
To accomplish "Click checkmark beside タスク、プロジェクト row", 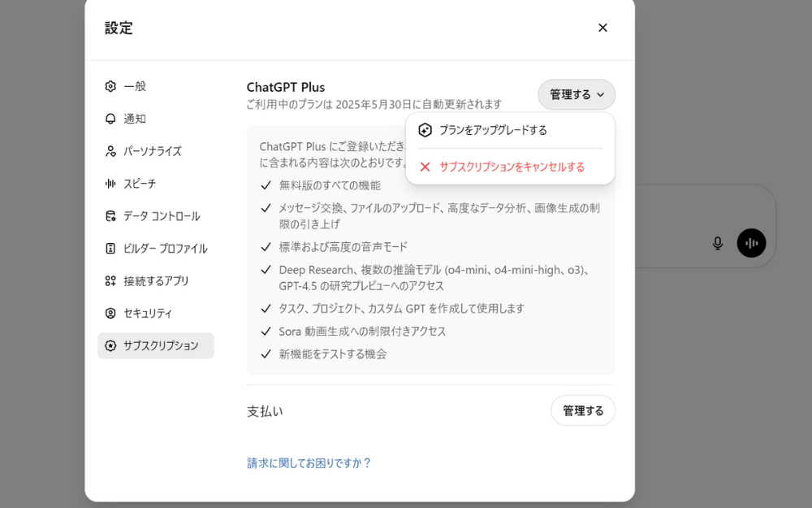I will (266, 308).
